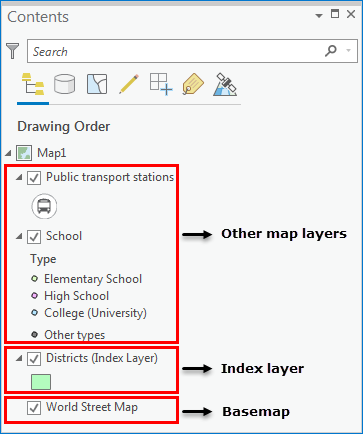Click the Districts green fill swatch

[41, 382]
